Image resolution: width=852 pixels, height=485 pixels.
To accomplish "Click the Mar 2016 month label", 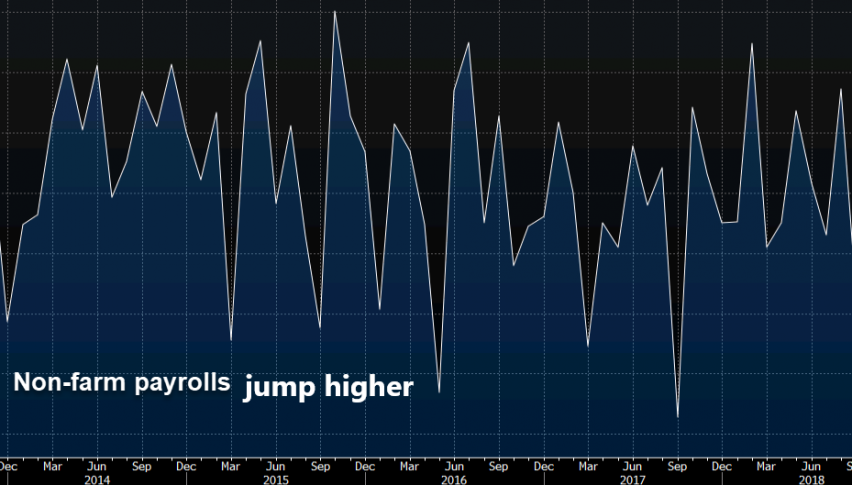I will tap(409, 465).
